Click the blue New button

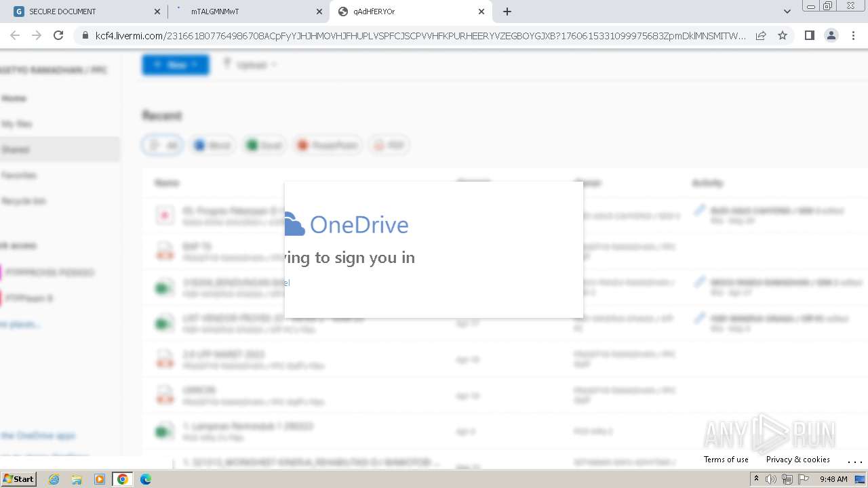(x=176, y=64)
